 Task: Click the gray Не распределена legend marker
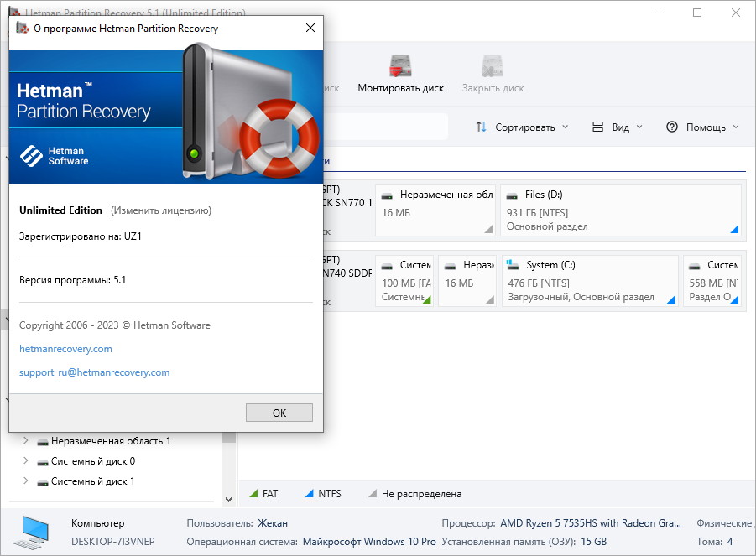coord(373,493)
